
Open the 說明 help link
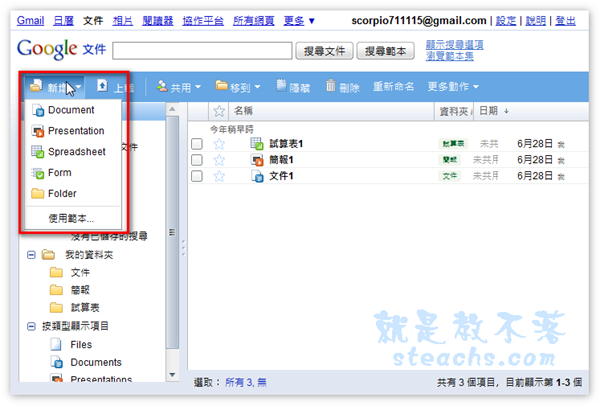(x=536, y=21)
